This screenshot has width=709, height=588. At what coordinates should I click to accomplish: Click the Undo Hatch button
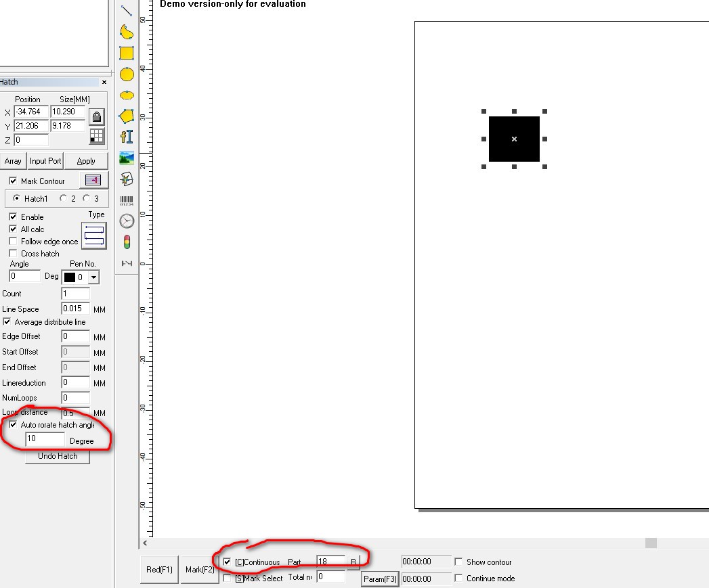pos(58,456)
